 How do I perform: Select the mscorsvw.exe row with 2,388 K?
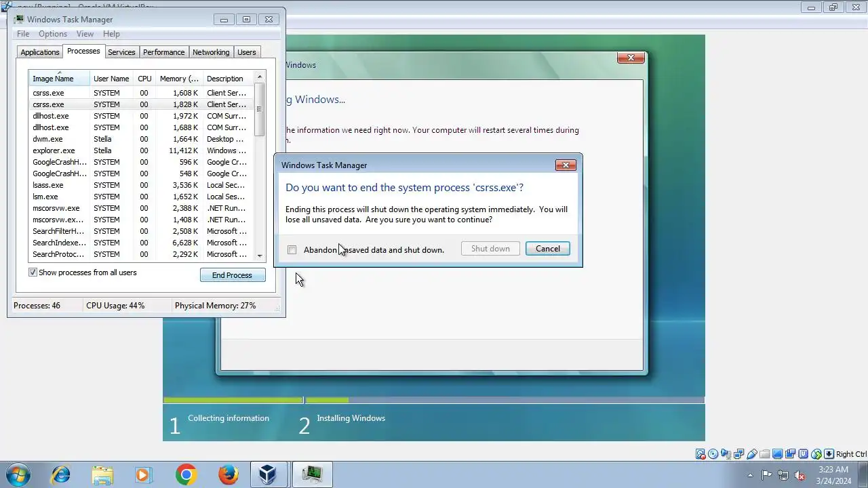click(x=141, y=208)
